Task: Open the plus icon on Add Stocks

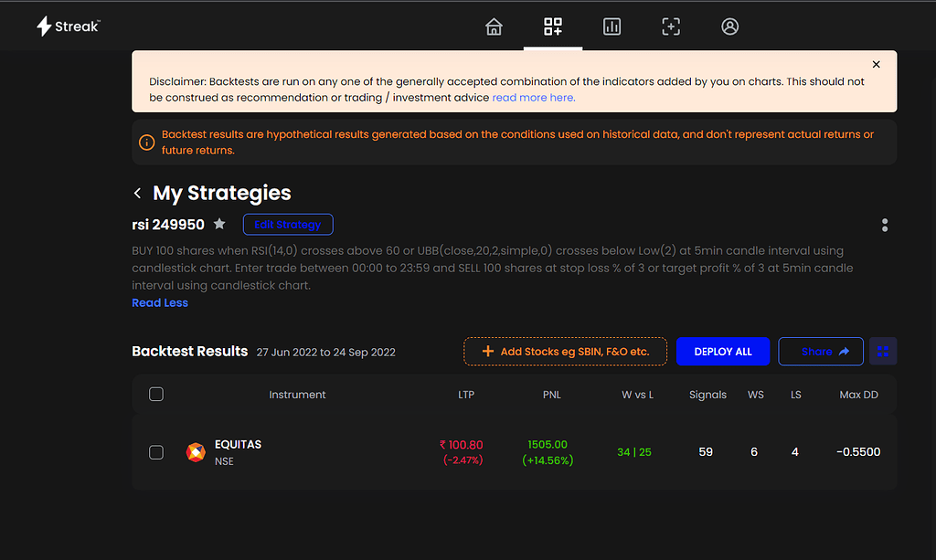Action: tap(486, 351)
